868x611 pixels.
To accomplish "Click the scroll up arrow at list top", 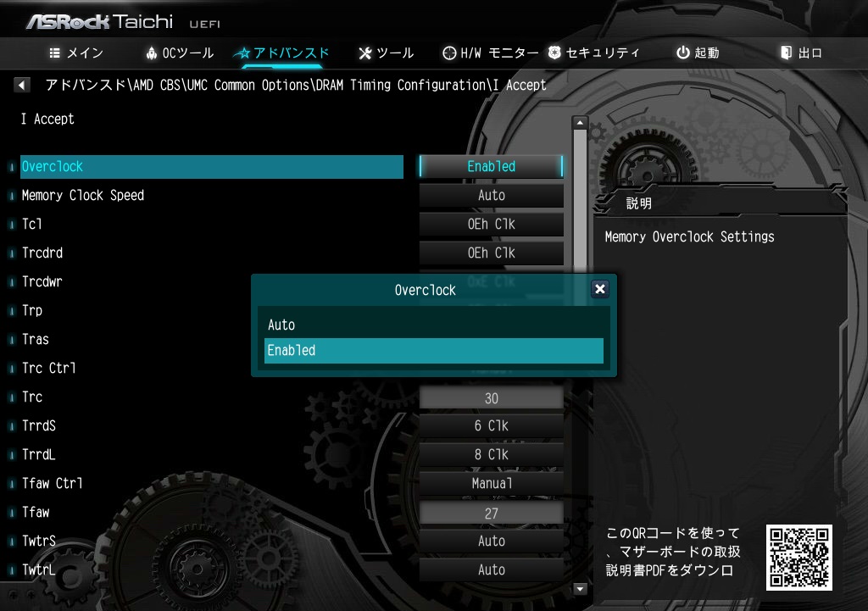I will 581,123.
